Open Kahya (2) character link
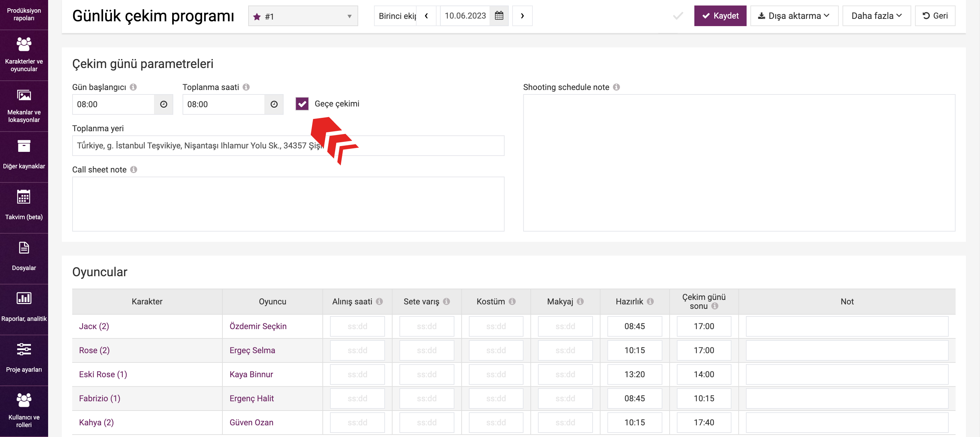 point(96,422)
